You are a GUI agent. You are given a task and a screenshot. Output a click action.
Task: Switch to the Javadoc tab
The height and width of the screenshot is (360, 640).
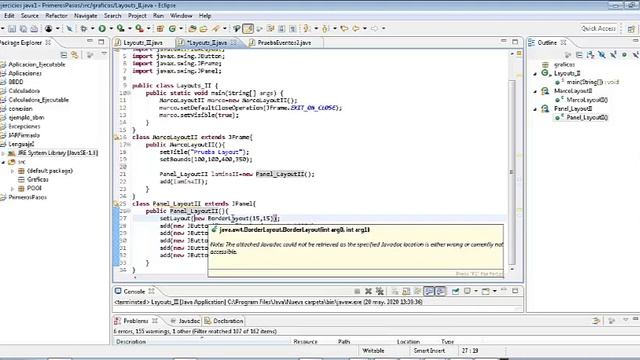(185, 321)
